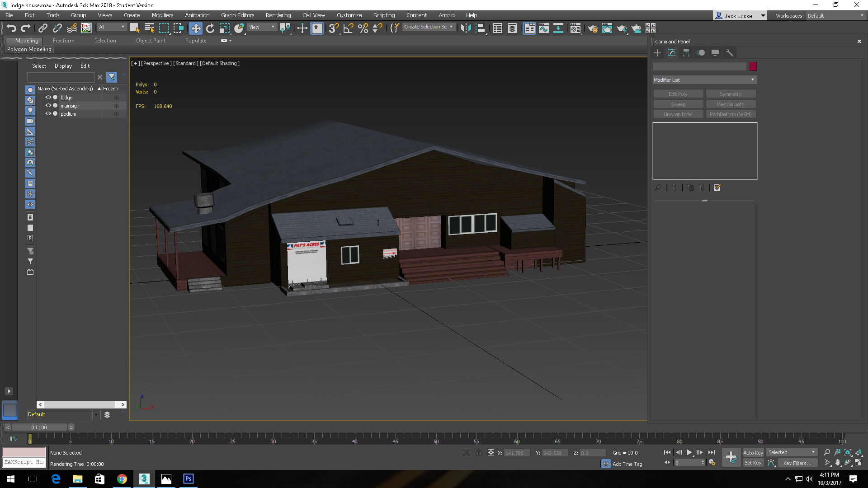Toggle Set Key animation mode
This screenshot has height=488, width=868.
(753, 463)
